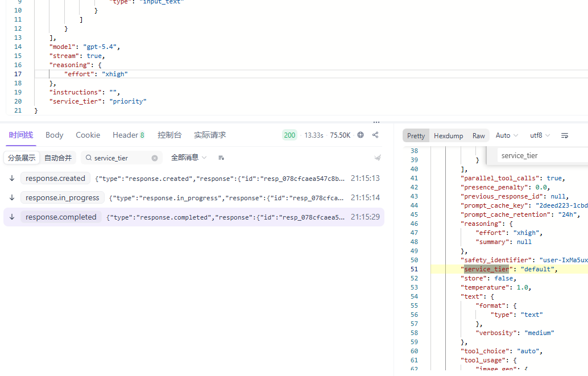The height and width of the screenshot is (376, 588).
Task: Click the "effort": "xhigh" line in the request body
Action: click(x=96, y=74)
